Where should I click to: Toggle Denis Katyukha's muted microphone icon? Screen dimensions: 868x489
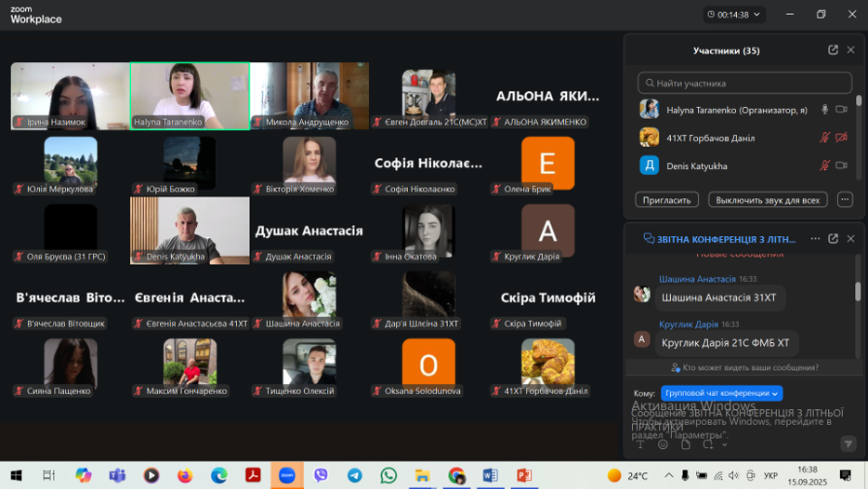[824, 165]
